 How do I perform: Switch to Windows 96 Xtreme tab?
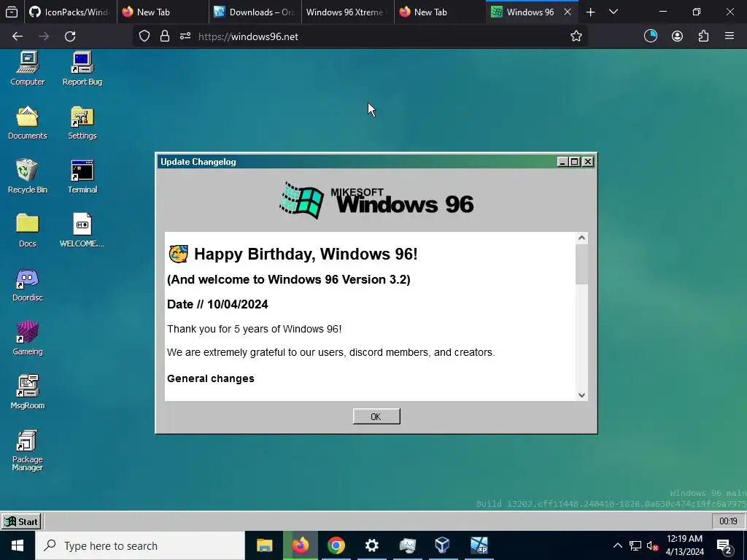pos(348,12)
